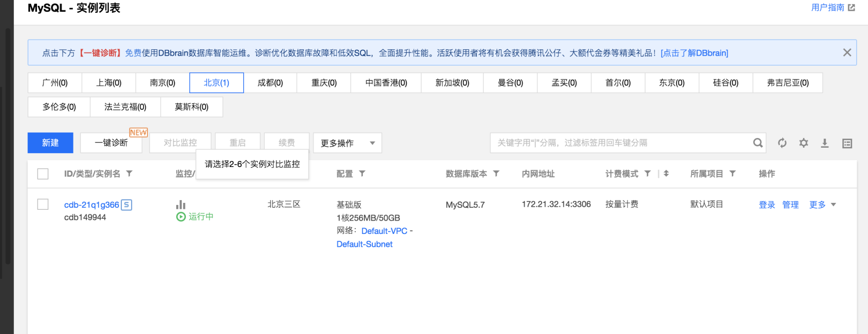Click the 对比监控 button
The image size is (868, 334).
[180, 143]
